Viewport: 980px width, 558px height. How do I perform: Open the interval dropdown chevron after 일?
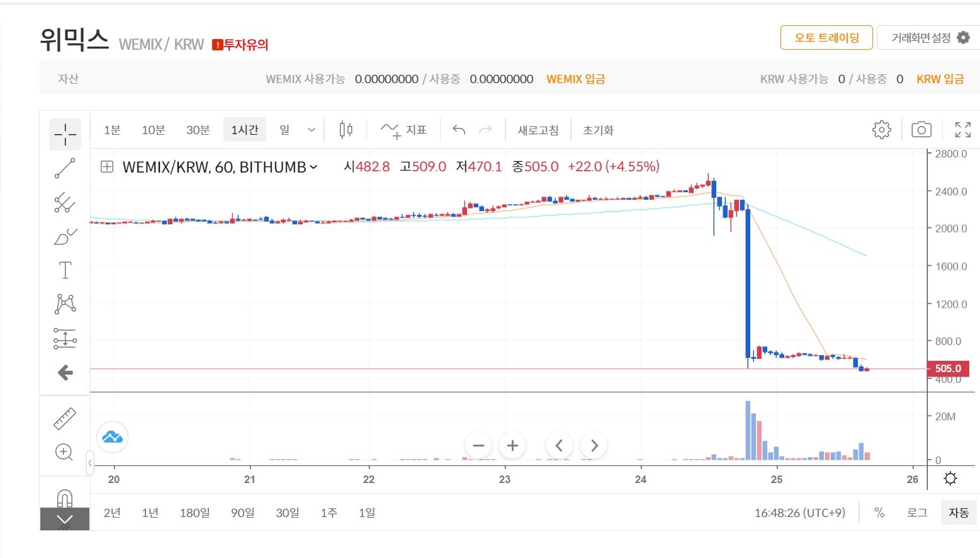tap(311, 130)
